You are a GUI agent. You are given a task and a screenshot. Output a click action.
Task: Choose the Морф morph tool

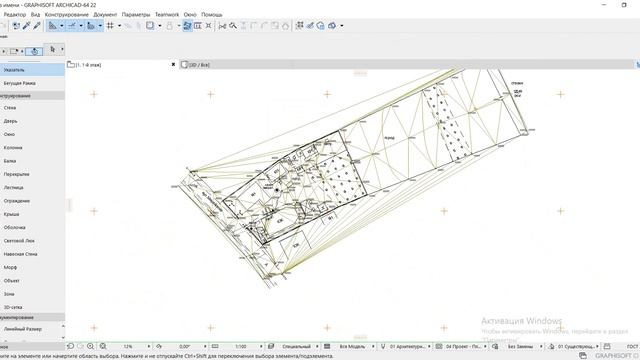(32, 267)
